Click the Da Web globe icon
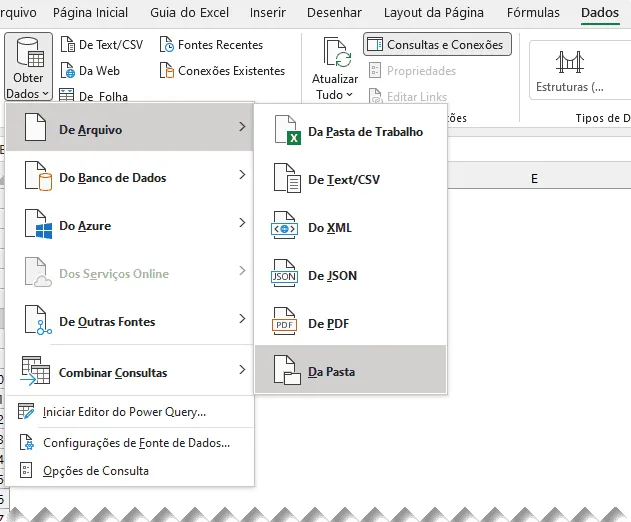This screenshot has height=522, width=631. click(68, 70)
